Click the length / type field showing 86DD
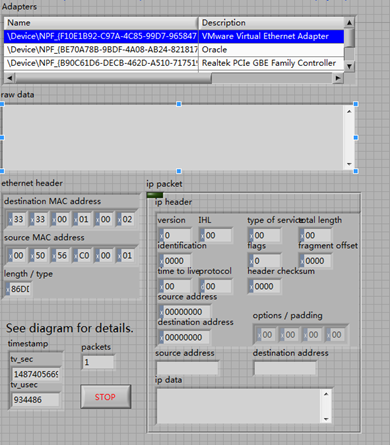Image resolution: width=390 pixels, height=445 pixels. click(19, 289)
